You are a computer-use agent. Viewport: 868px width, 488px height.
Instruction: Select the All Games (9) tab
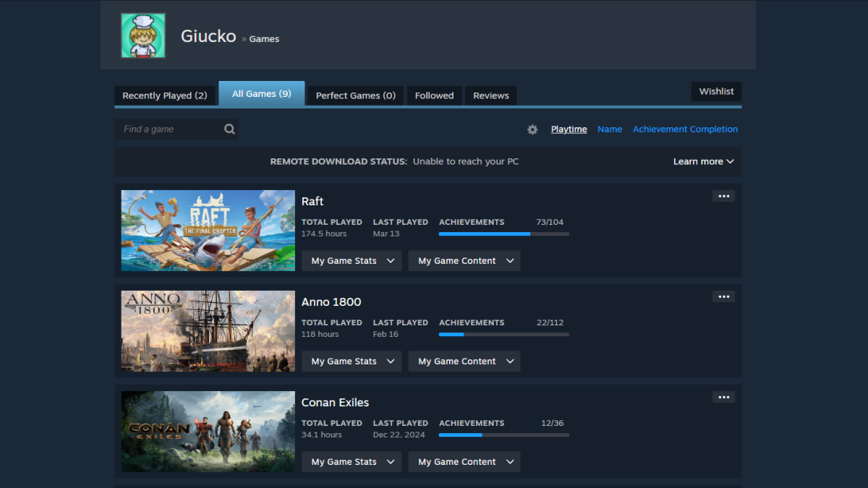click(262, 94)
